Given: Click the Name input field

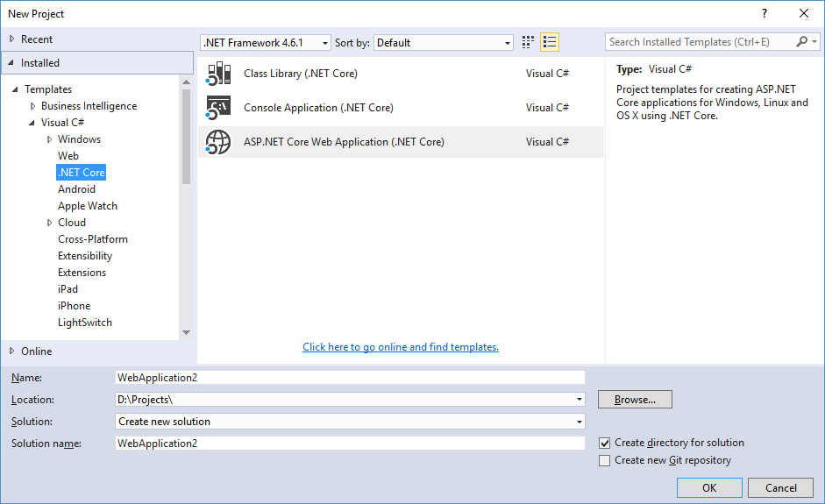Looking at the screenshot, I should click(x=350, y=378).
